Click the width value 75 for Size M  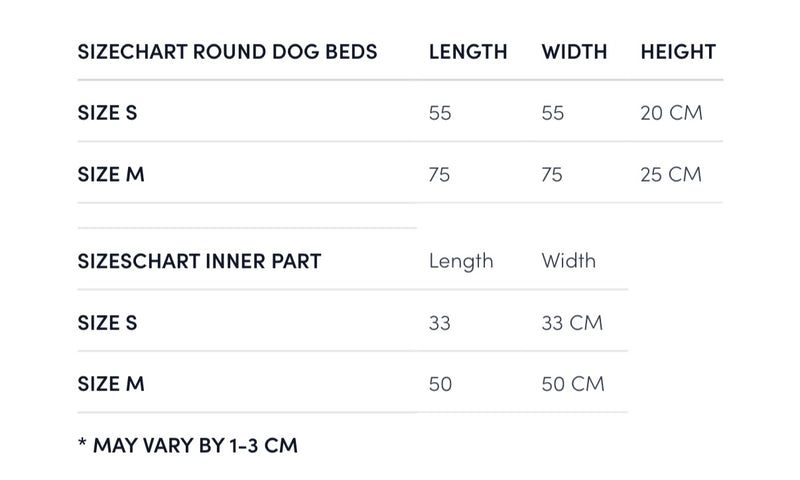(x=552, y=174)
